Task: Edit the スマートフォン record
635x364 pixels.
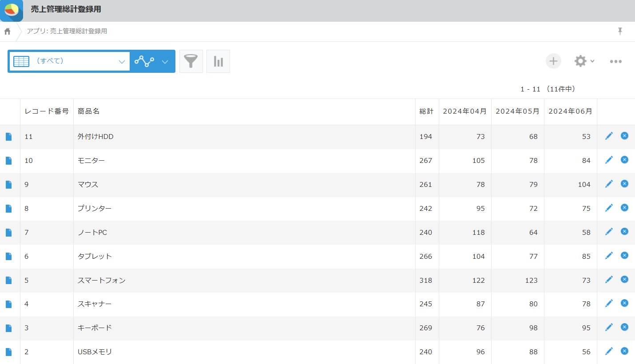Action: click(609, 280)
